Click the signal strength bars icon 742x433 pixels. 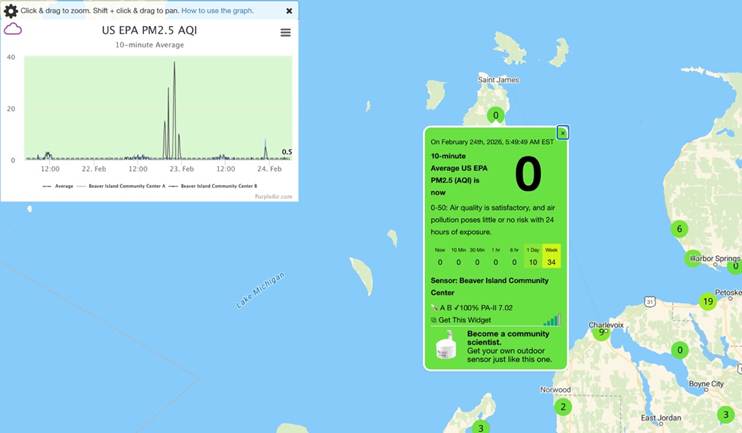pos(551,320)
